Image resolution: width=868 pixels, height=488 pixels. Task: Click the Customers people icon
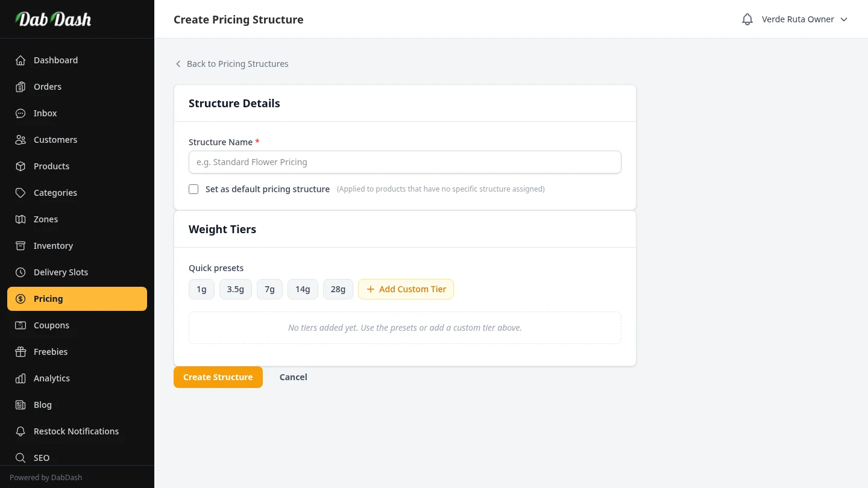[x=20, y=140]
